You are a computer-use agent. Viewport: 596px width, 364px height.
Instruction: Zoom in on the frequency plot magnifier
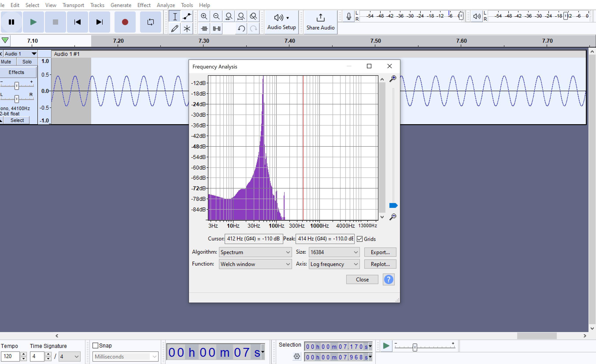pyautogui.click(x=393, y=79)
